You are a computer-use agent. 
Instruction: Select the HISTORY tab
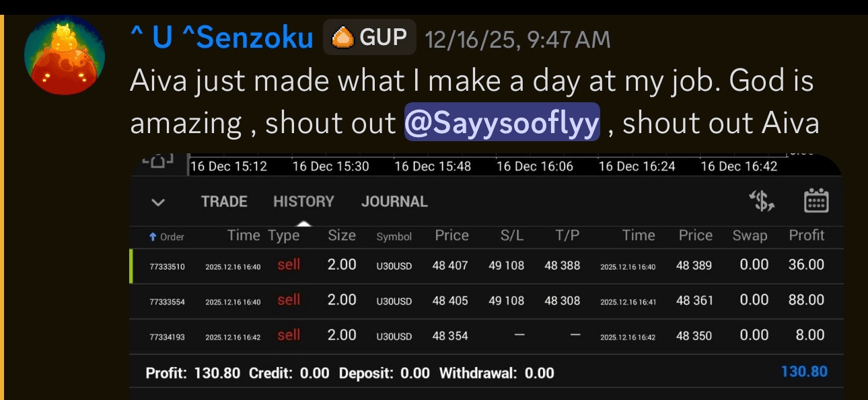(x=303, y=202)
